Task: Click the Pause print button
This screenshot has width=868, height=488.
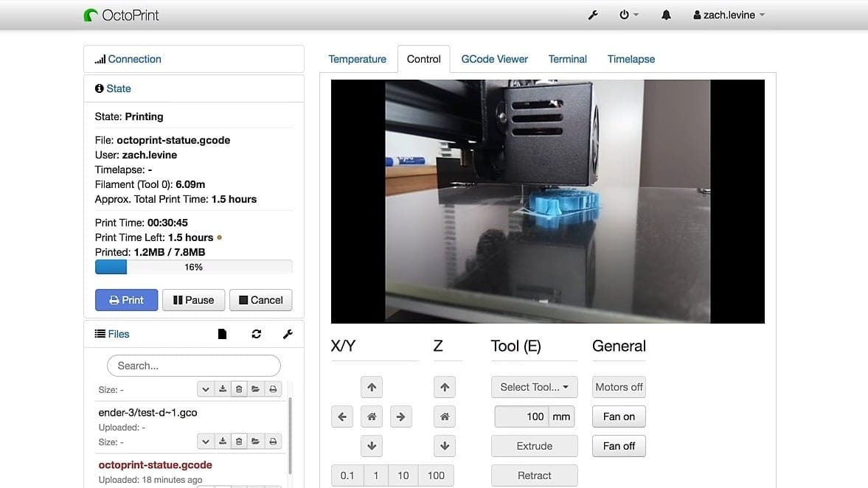Action: coord(193,300)
